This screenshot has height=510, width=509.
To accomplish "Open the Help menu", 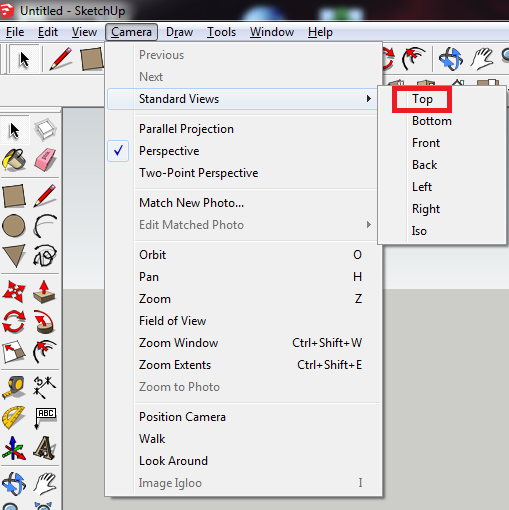I will (x=320, y=32).
